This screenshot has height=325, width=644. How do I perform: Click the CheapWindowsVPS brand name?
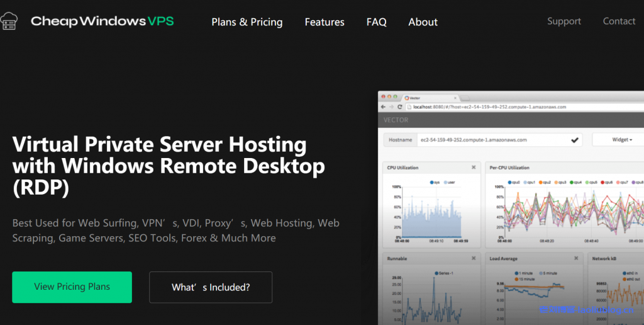[103, 21]
